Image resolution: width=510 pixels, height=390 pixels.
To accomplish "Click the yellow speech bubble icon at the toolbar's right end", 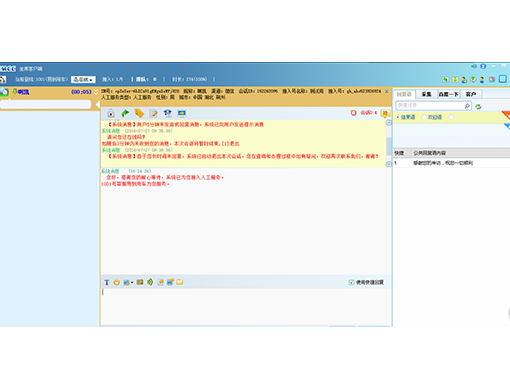I will 385,114.
